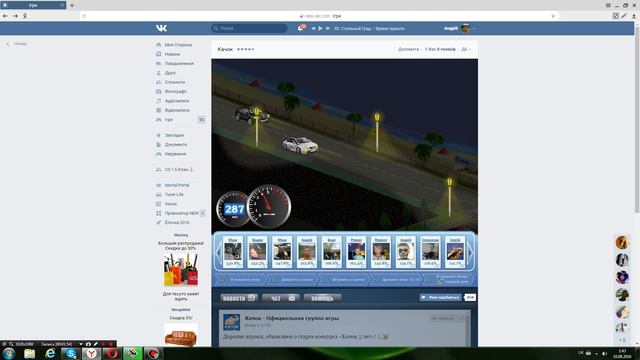Click the back chevron at far left
The width and height of the screenshot is (640, 360).
[8, 44]
